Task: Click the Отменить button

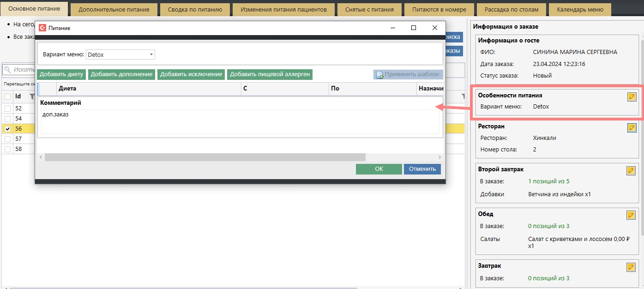Action: (422, 169)
